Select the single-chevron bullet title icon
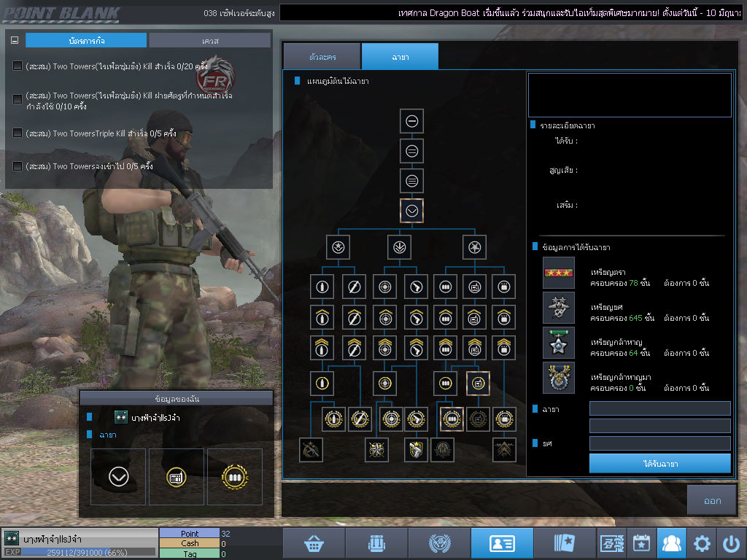 [x=322, y=317]
